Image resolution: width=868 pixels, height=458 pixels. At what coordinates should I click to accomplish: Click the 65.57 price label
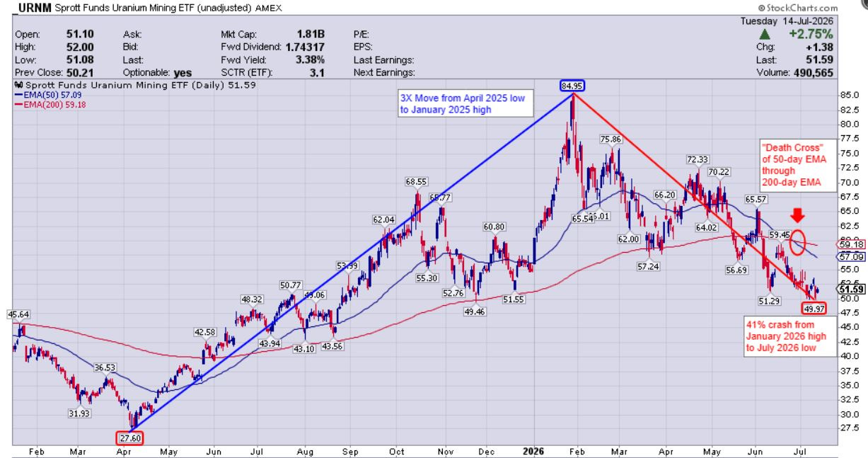pyautogui.click(x=756, y=199)
